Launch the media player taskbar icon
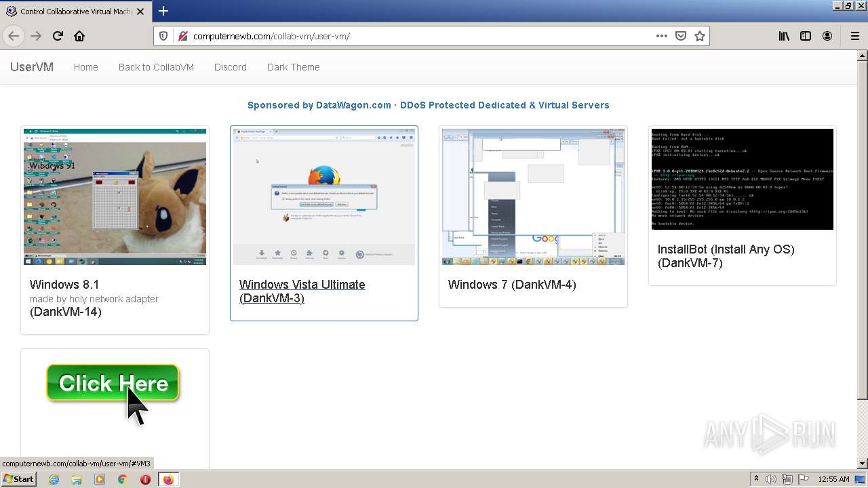Image resolution: width=868 pixels, height=488 pixels. click(x=100, y=479)
